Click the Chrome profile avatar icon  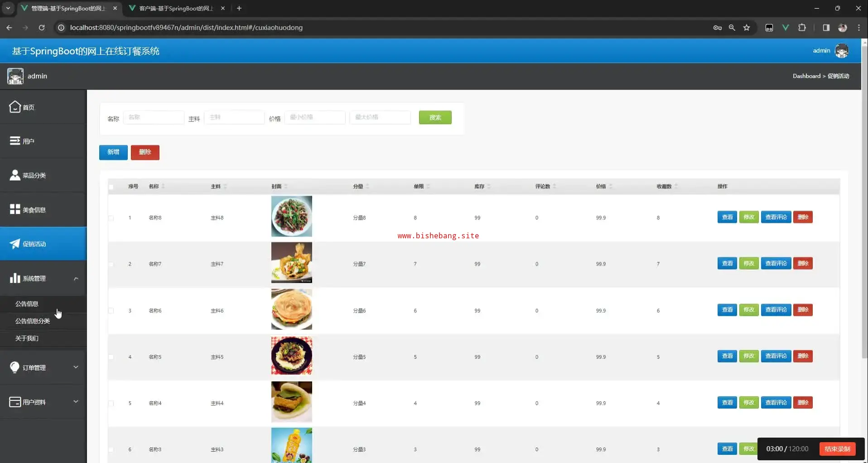coord(843,28)
